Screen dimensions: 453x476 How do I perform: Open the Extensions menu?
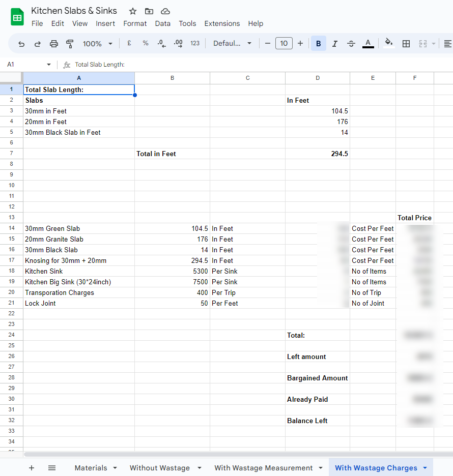click(x=222, y=23)
